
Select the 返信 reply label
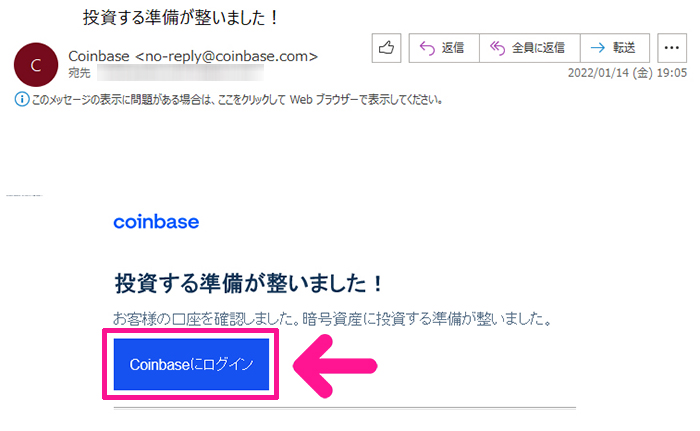(x=453, y=48)
